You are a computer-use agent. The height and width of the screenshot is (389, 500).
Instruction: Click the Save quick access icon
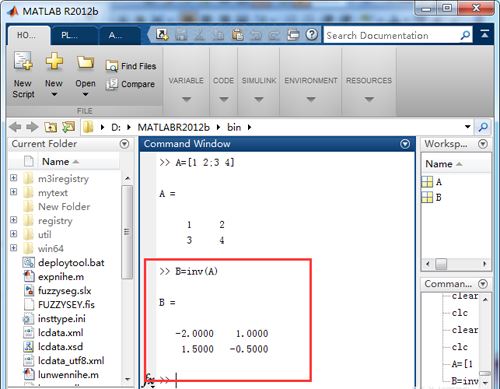181,34
